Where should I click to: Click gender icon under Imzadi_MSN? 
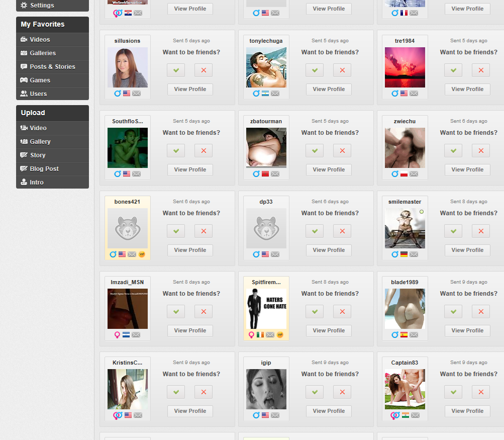tap(117, 335)
